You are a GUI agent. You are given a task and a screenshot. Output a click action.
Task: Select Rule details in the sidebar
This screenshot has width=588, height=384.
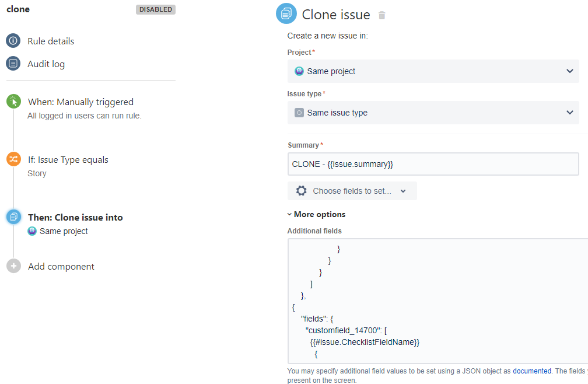[51, 41]
